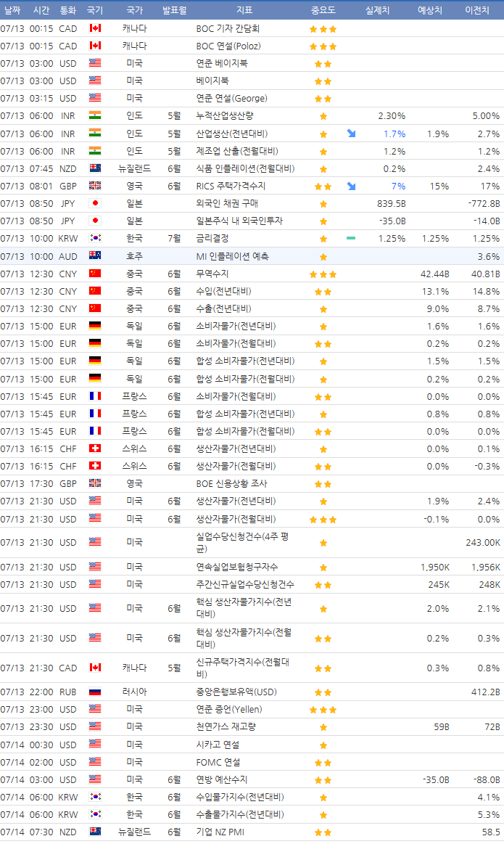Click the 예상치 column header
The height and width of the screenshot is (844, 504).
[430, 10]
